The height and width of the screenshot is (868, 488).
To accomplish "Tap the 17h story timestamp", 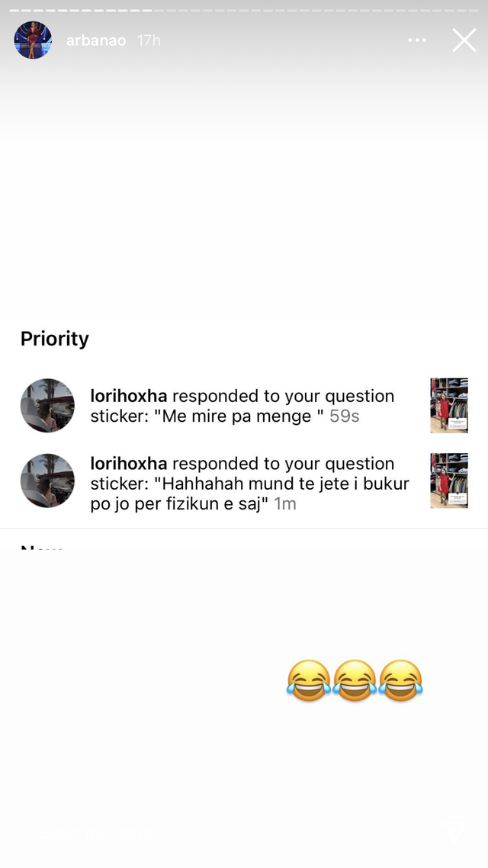I will [148, 40].
